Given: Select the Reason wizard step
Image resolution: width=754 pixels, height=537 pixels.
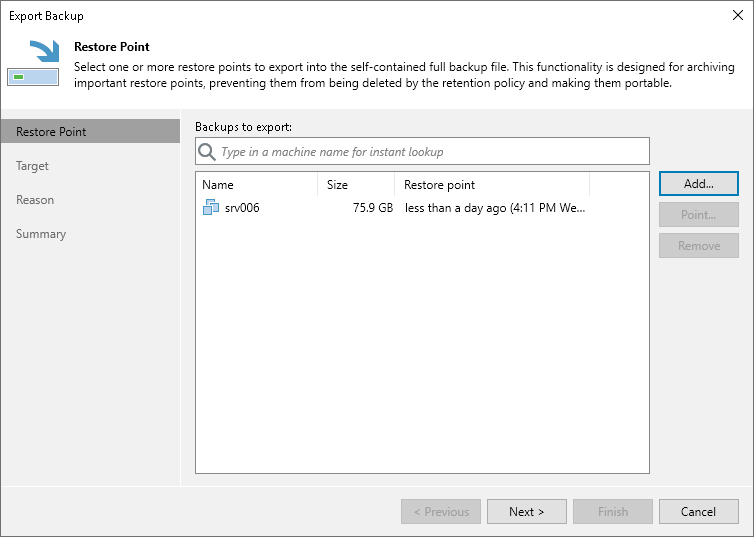Looking at the screenshot, I should (x=35, y=200).
